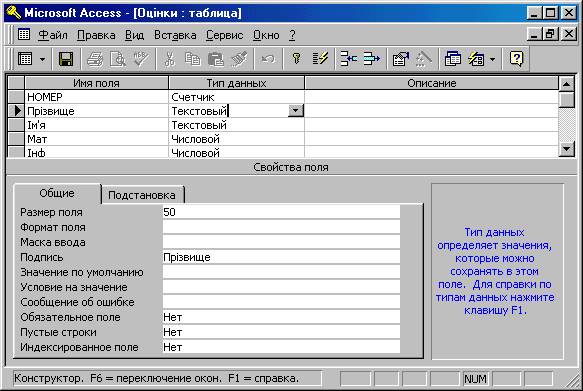Viewport: 583px width, 391px height.
Task: Click the table control icon in menu bar
Action: pos(24,35)
